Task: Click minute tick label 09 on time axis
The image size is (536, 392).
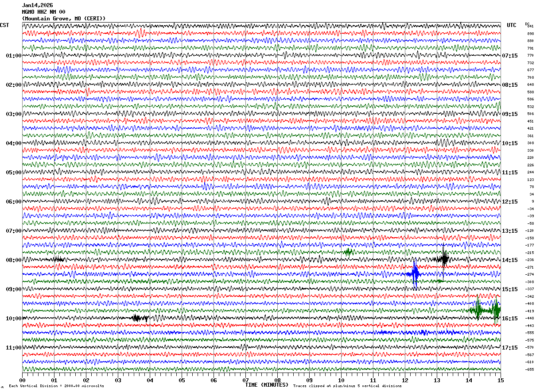Action: 309,380
